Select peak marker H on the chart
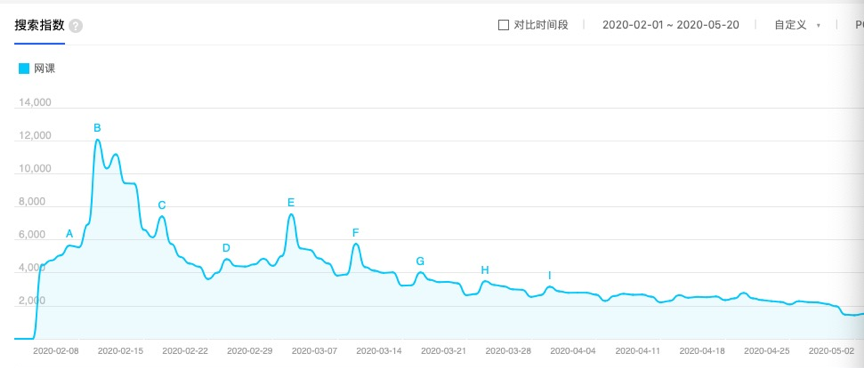This screenshot has width=864, height=368. tap(484, 270)
